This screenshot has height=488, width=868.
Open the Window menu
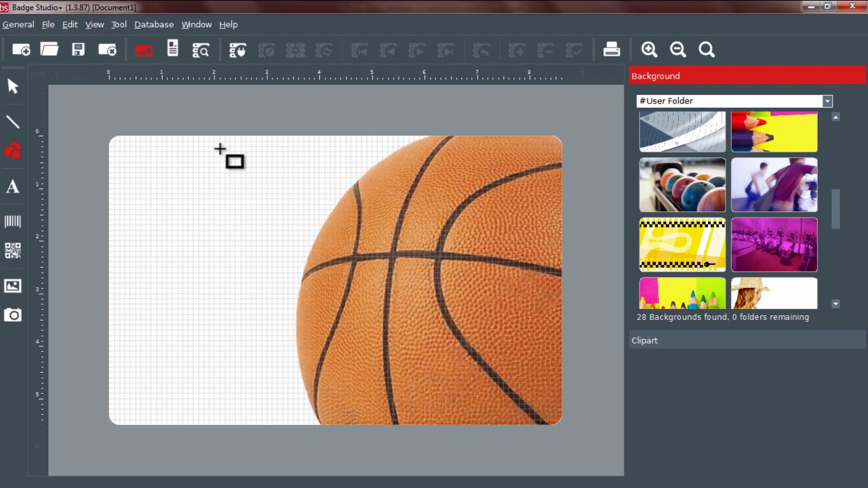click(x=197, y=24)
